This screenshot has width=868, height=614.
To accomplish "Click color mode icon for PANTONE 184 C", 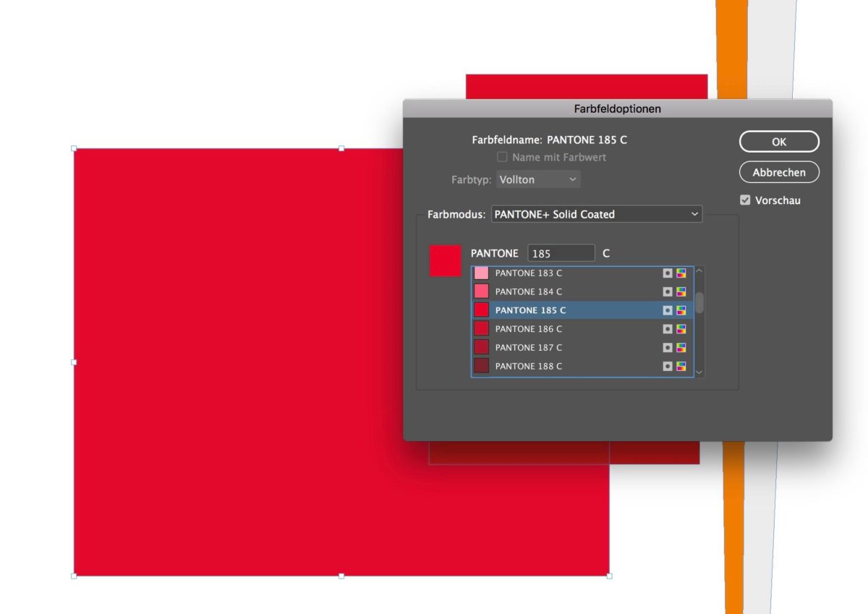I will pyautogui.click(x=681, y=292).
